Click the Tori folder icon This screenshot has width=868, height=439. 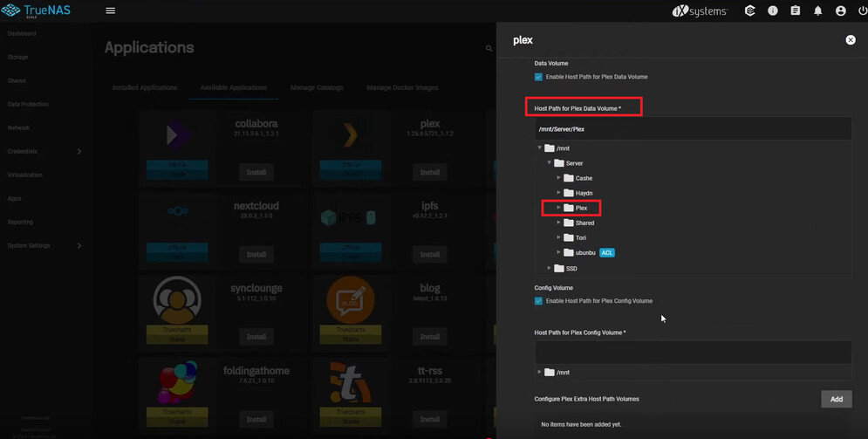pos(569,237)
